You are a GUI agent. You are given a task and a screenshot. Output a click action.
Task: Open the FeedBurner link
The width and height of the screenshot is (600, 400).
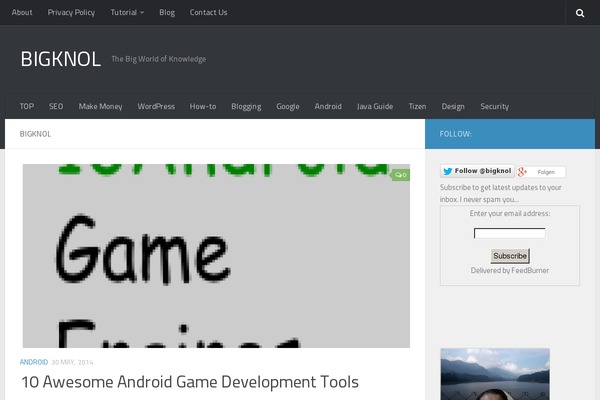(530, 271)
